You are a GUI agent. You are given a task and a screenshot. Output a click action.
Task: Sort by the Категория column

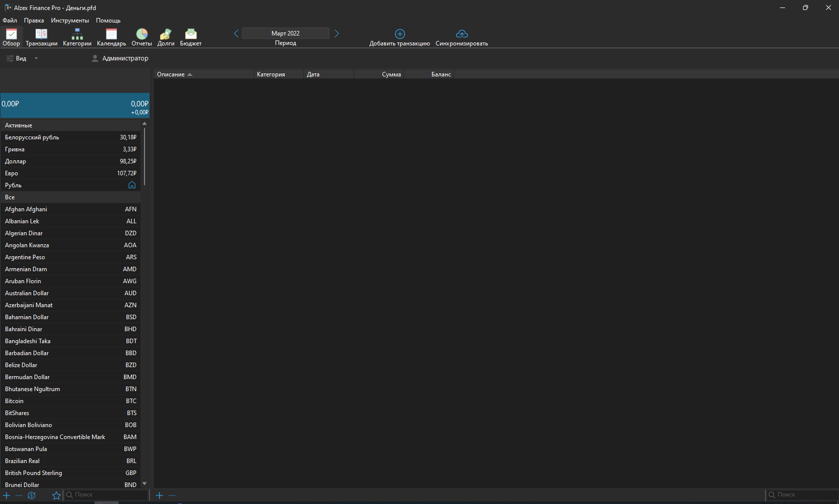click(x=278, y=74)
